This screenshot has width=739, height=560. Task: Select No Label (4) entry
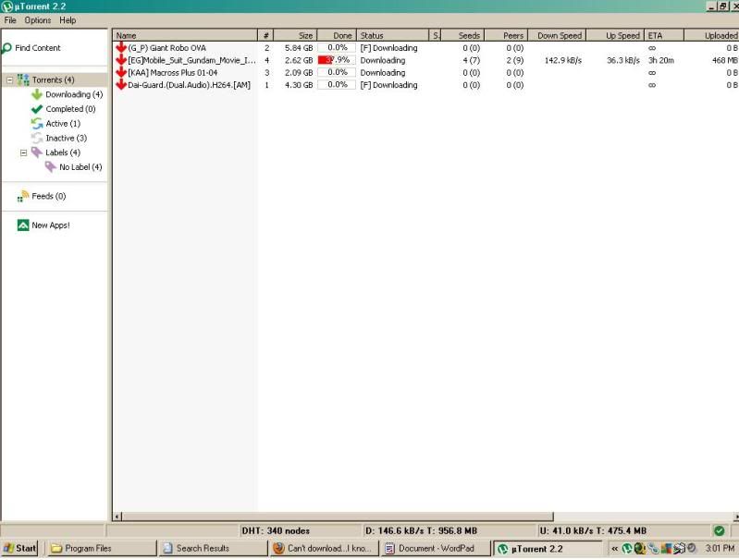click(x=80, y=166)
